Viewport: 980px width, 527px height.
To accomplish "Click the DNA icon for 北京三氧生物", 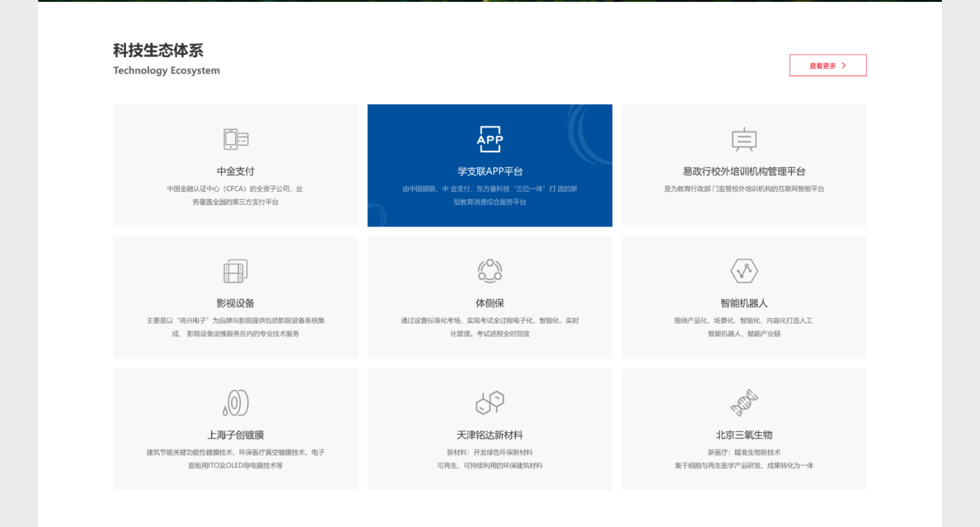I will (744, 403).
